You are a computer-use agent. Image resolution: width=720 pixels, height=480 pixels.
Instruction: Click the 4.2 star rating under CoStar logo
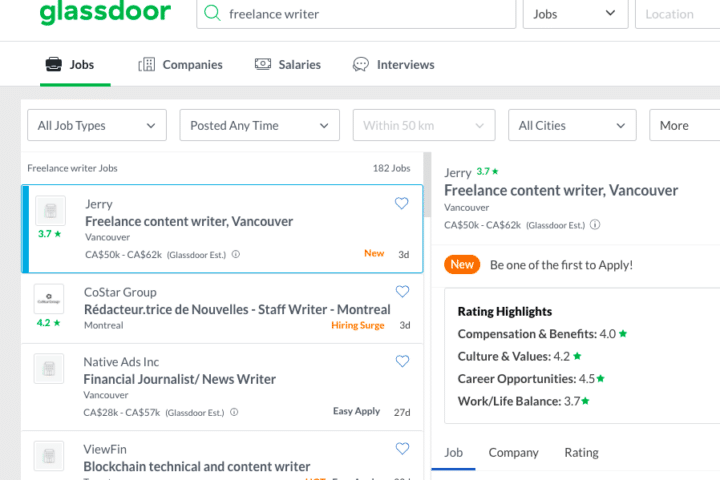[x=49, y=323]
